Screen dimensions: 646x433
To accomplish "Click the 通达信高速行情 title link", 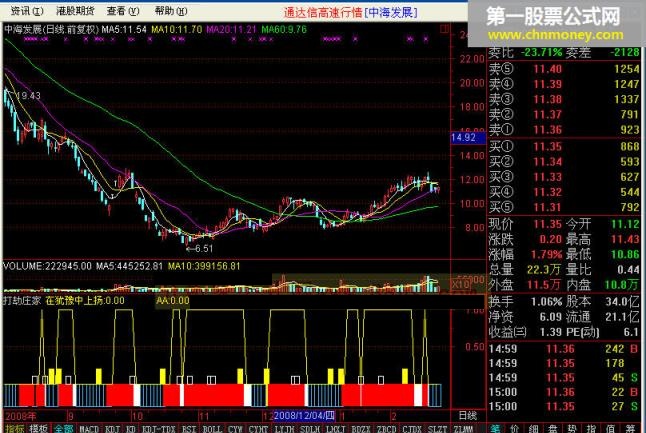I will click(x=323, y=12).
